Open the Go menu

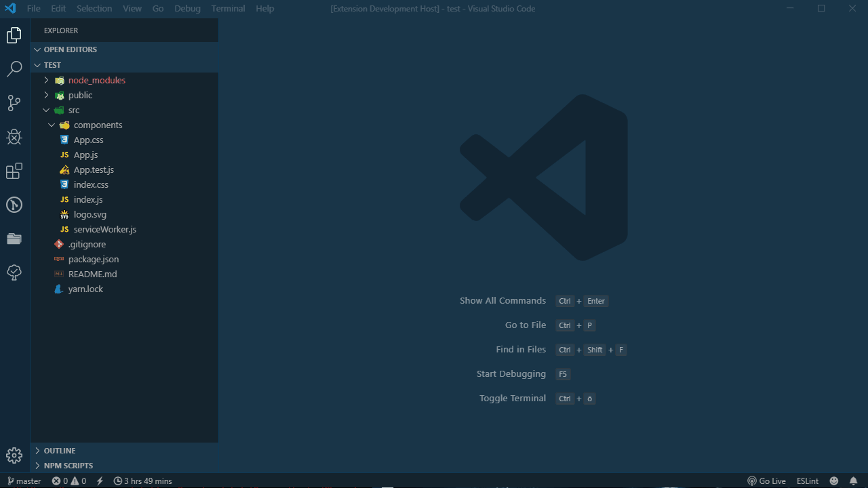click(158, 8)
